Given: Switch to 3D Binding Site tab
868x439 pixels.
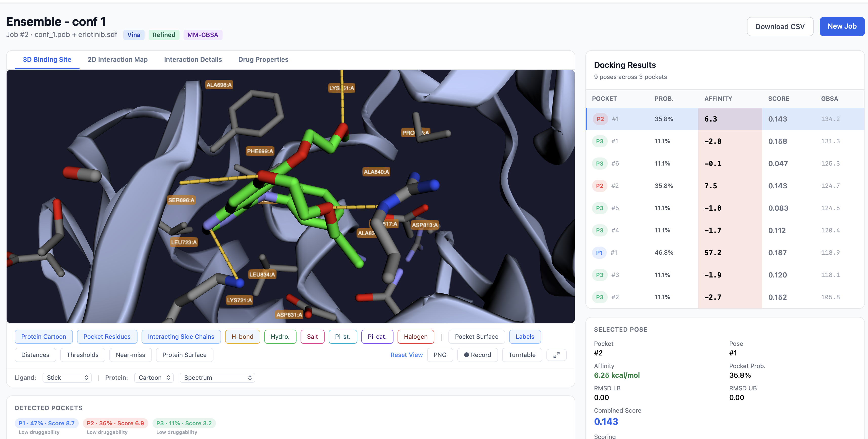Looking at the screenshot, I should (x=47, y=60).
